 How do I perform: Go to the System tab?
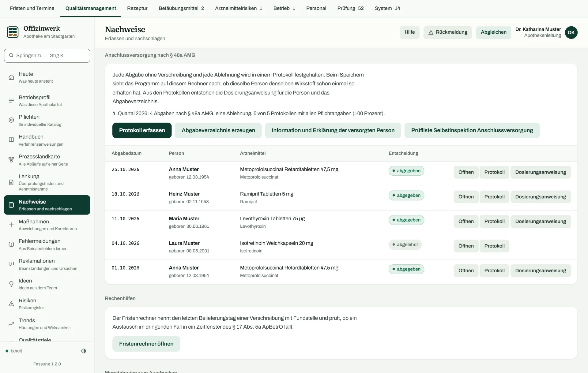[x=387, y=8]
